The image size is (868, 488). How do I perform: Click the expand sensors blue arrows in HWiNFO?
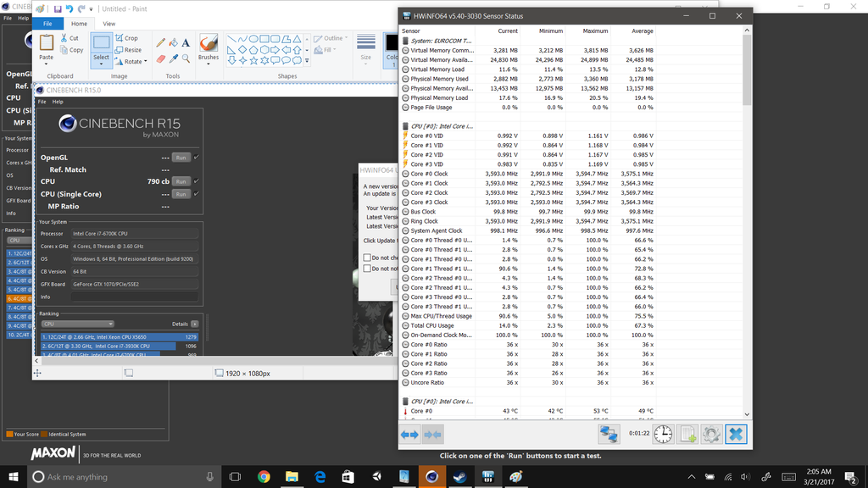click(x=409, y=435)
